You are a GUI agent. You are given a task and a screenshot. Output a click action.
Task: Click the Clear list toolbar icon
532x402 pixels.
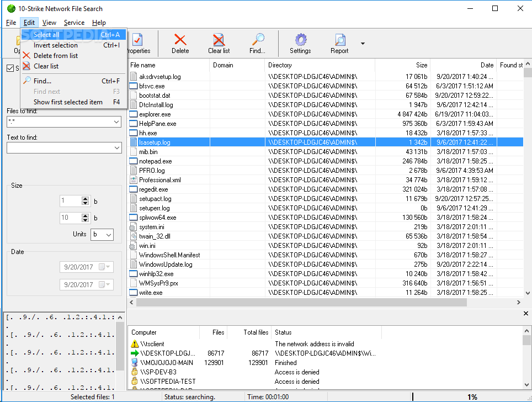click(219, 40)
